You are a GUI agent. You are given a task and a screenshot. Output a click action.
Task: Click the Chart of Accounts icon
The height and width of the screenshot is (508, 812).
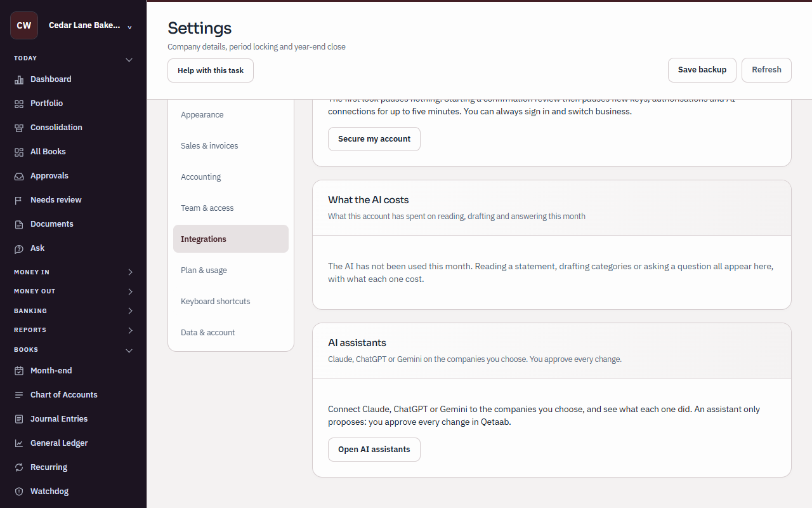pyautogui.click(x=19, y=395)
